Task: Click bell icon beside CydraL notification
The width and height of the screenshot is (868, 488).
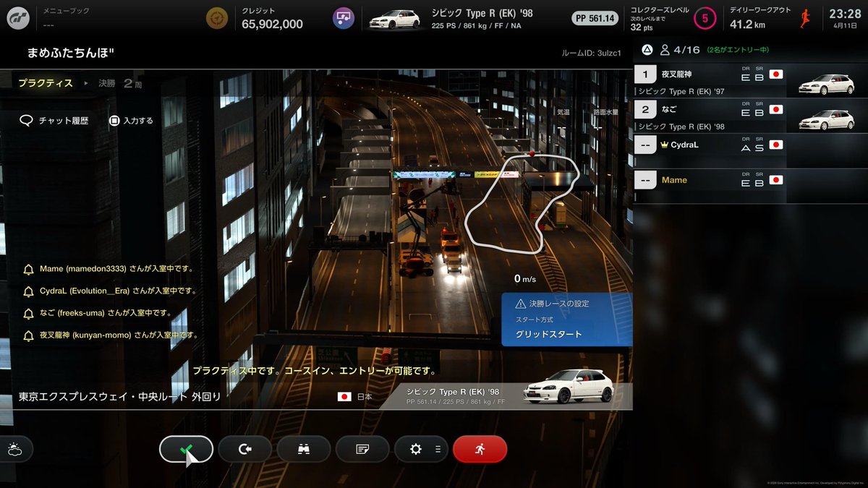Action: coord(29,291)
